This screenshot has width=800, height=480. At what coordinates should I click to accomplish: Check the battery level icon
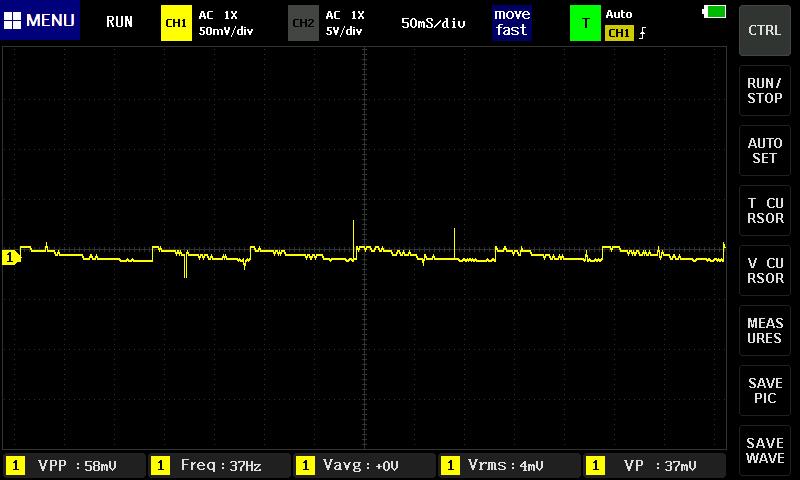point(714,11)
